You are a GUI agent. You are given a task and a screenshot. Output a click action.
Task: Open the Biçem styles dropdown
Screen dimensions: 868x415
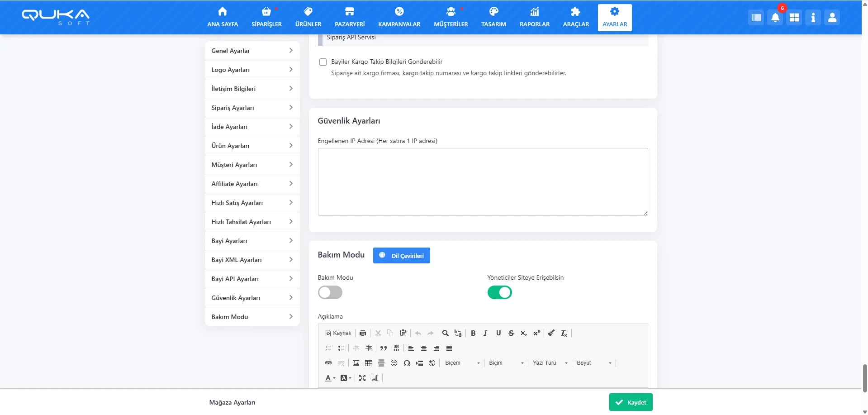(x=462, y=363)
